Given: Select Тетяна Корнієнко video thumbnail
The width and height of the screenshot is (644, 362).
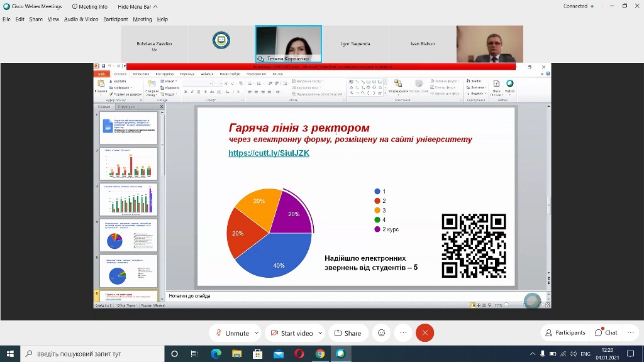Looking at the screenshot, I should 288,43.
